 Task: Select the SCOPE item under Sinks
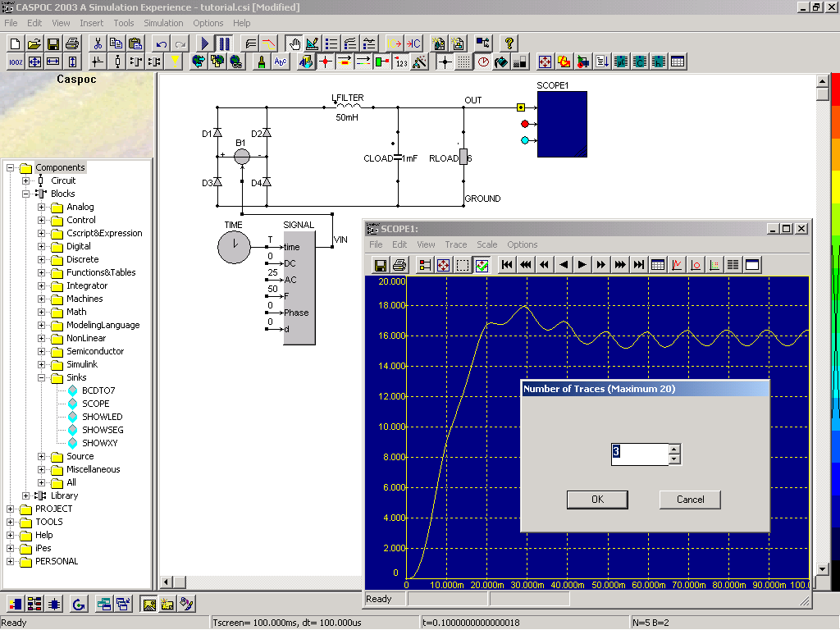click(x=95, y=404)
